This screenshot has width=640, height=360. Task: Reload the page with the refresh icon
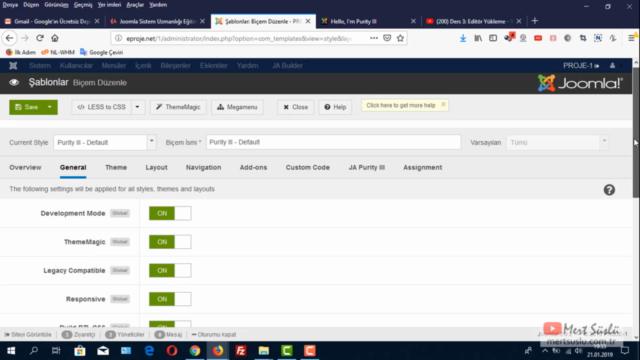[40, 38]
